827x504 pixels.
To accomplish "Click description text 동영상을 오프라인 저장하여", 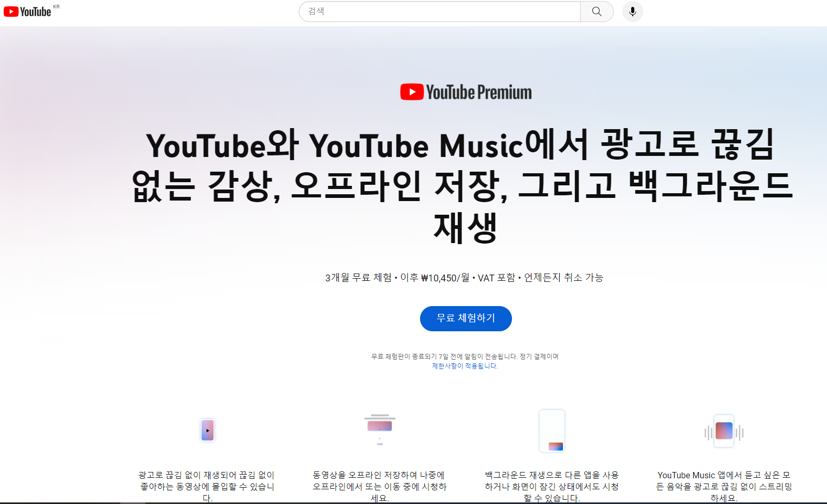I will click(380, 487).
